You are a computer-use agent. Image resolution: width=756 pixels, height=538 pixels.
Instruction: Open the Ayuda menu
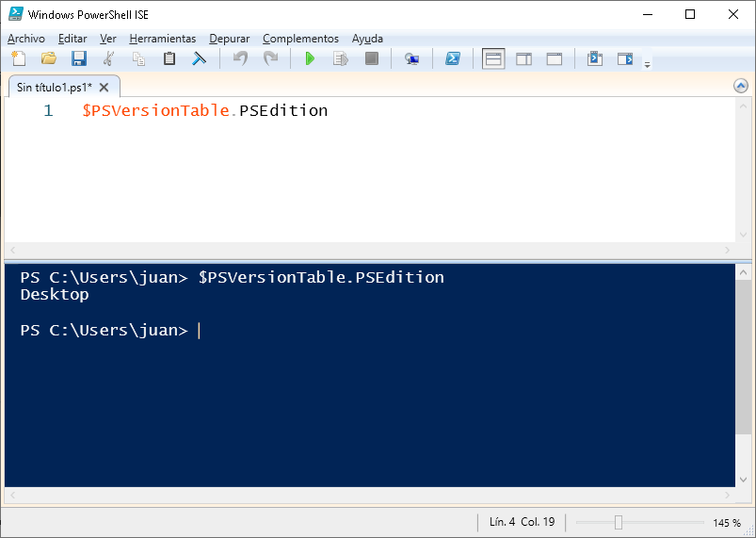point(367,39)
